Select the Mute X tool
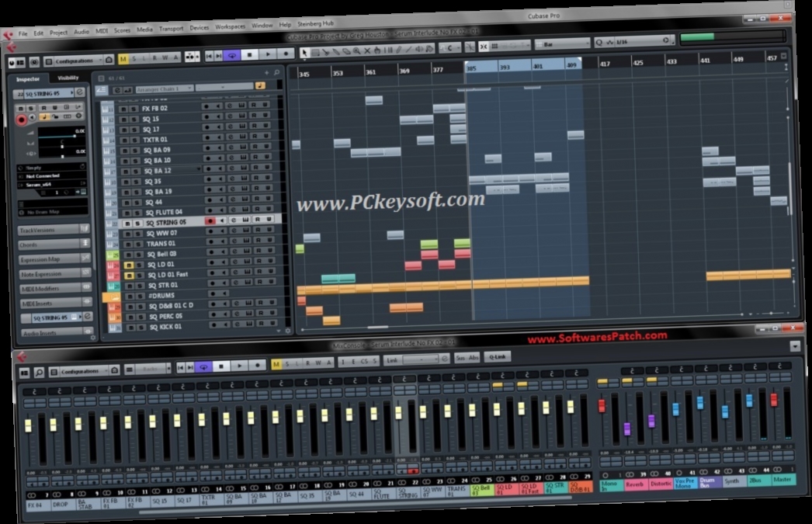 pyautogui.click(x=367, y=50)
